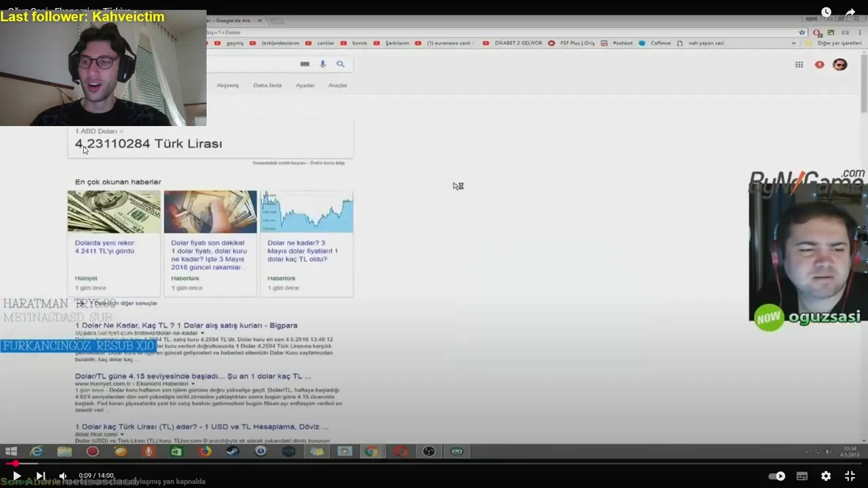The width and height of the screenshot is (868, 488).
Task: Open the Share arrow icon
Action: pyautogui.click(x=850, y=12)
